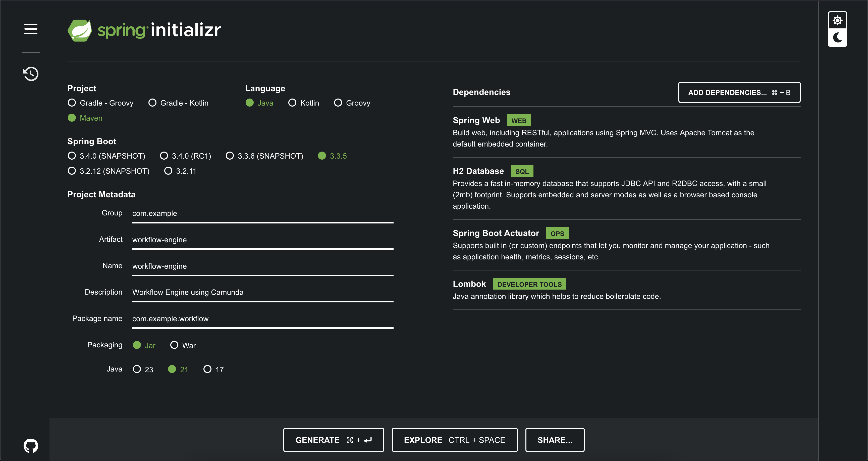Select the Spring Boot Actuator dependency
The image size is (868, 461).
pyautogui.click(x=496, y=233)
